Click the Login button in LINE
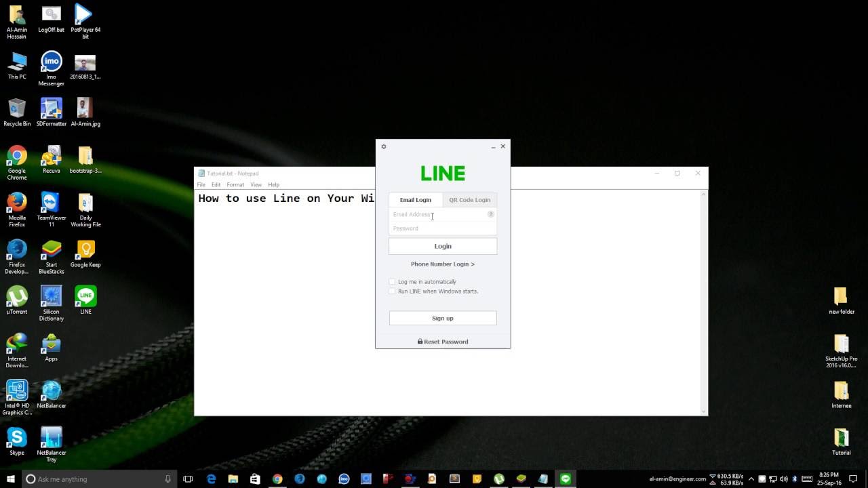This screenshot has width=868, height=488. 443,246
